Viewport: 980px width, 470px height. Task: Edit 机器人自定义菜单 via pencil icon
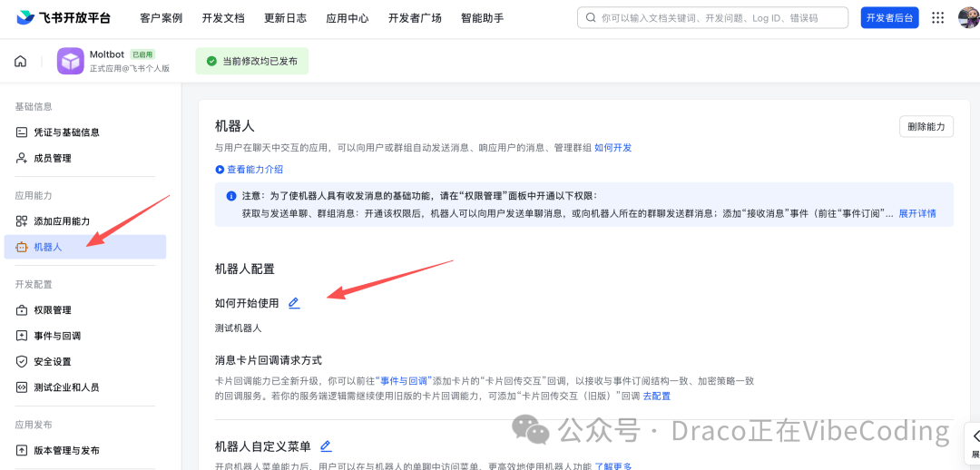pos(326,446)
